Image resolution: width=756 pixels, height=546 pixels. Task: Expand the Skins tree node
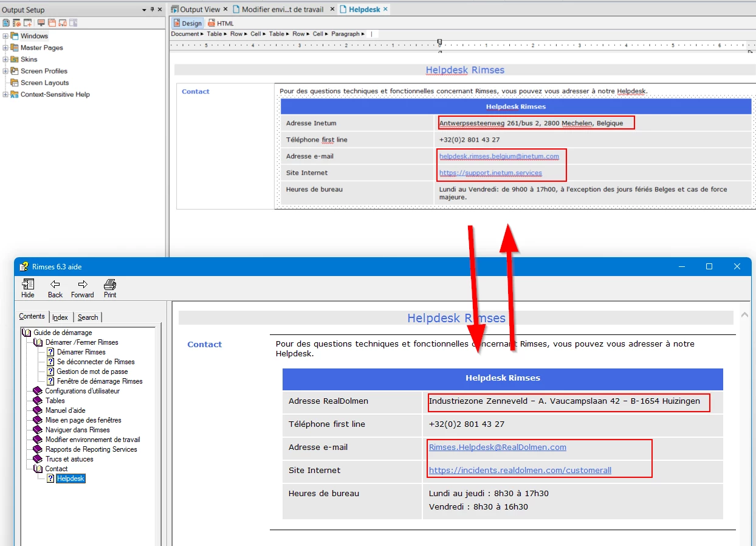tap(5, 59)
